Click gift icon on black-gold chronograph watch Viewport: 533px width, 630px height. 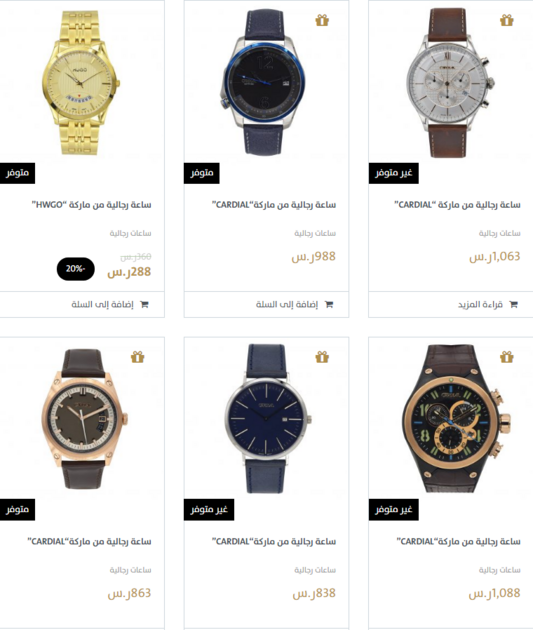click(506, 357)
